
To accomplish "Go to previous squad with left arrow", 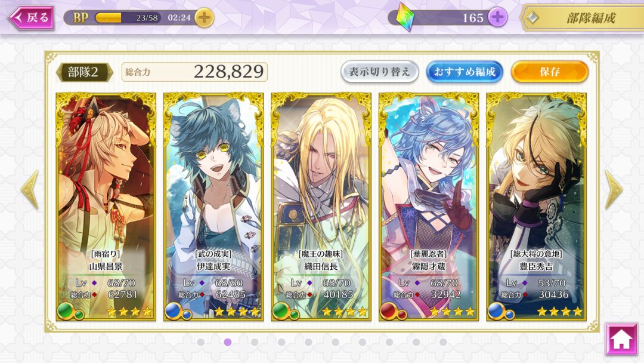I will click(30, 189).
